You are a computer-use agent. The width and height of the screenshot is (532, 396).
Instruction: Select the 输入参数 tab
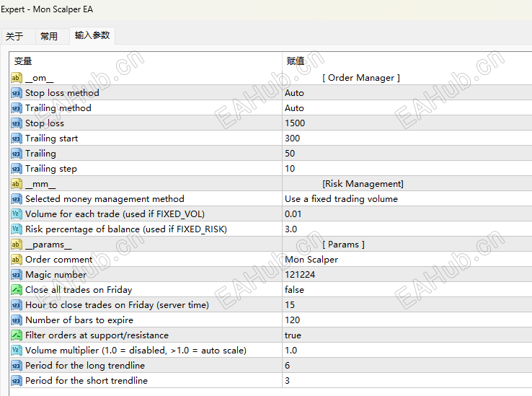[x=92, y=35]
